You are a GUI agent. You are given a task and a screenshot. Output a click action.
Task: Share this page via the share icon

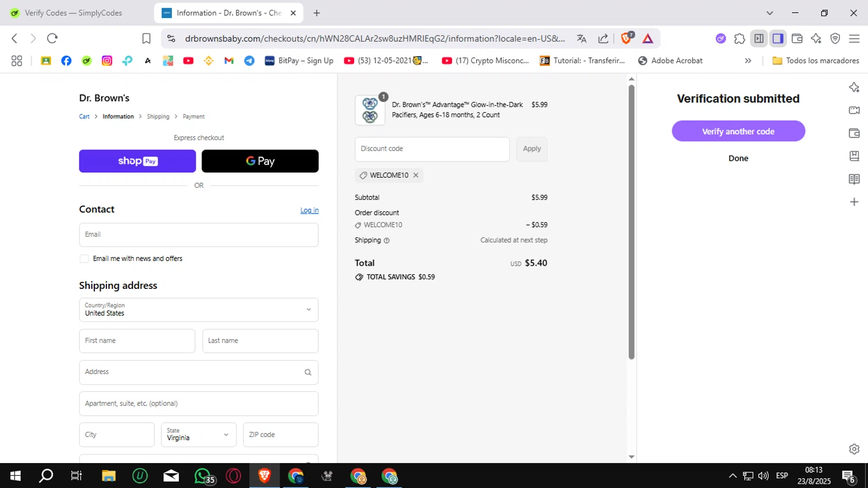coord(603,38)
